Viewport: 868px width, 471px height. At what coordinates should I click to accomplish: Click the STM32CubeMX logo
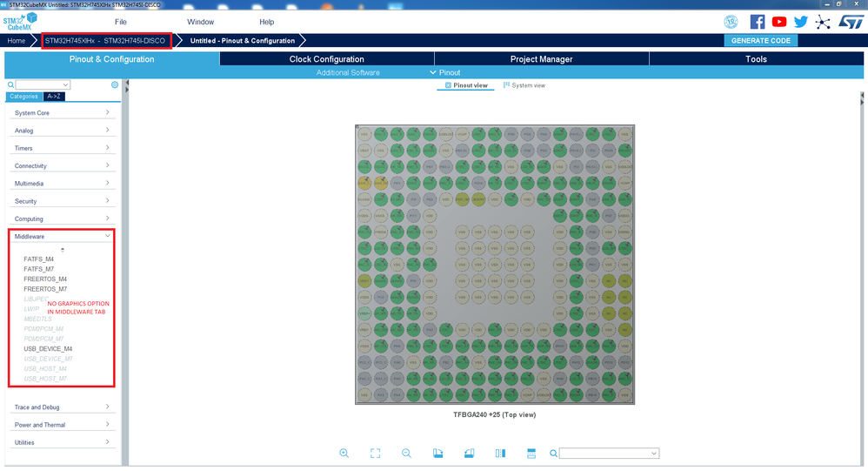click(20, 22)
